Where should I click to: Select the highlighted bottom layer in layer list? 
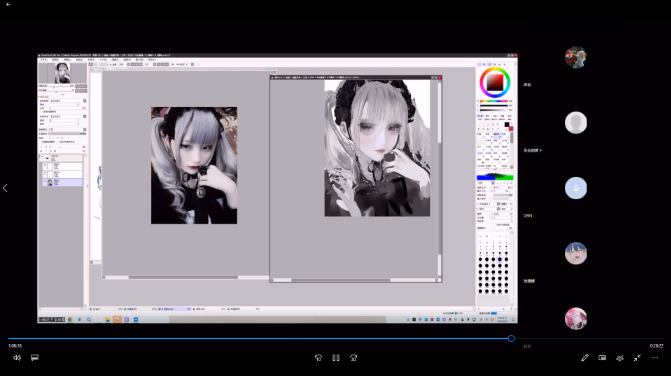62,182
